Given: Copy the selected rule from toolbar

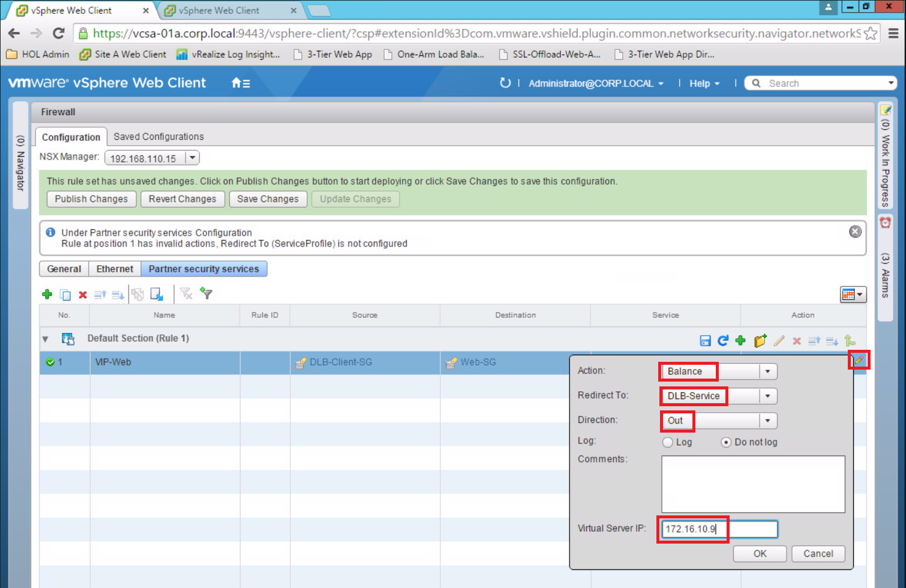Looking at the screenshot, I should [65, 294].
